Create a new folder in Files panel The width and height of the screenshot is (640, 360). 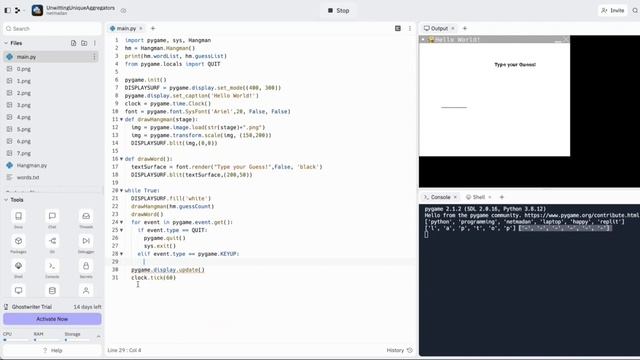point(84,43)
